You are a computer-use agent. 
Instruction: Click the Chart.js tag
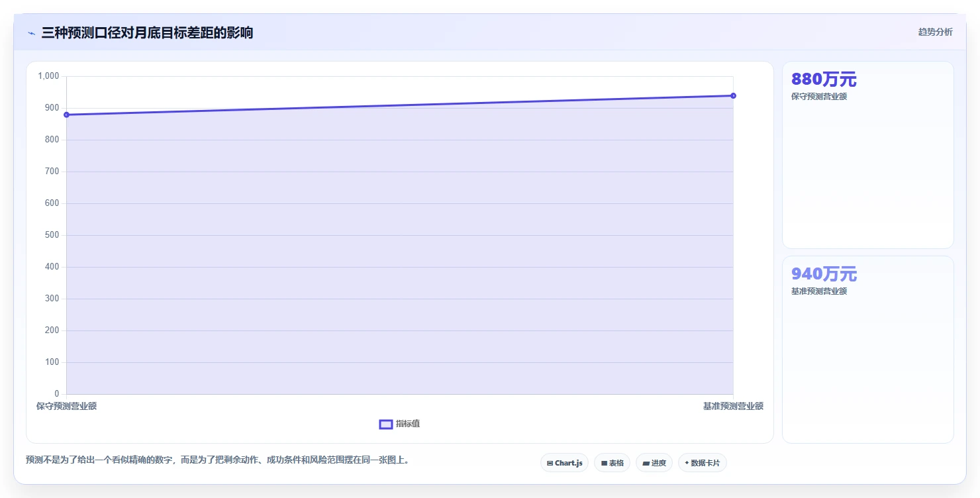564,463
